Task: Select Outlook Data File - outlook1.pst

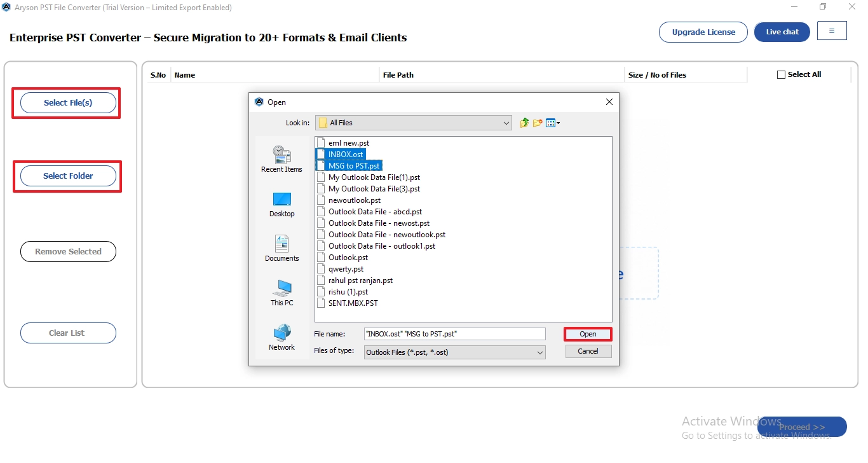Action: click(x=382, y=246)
